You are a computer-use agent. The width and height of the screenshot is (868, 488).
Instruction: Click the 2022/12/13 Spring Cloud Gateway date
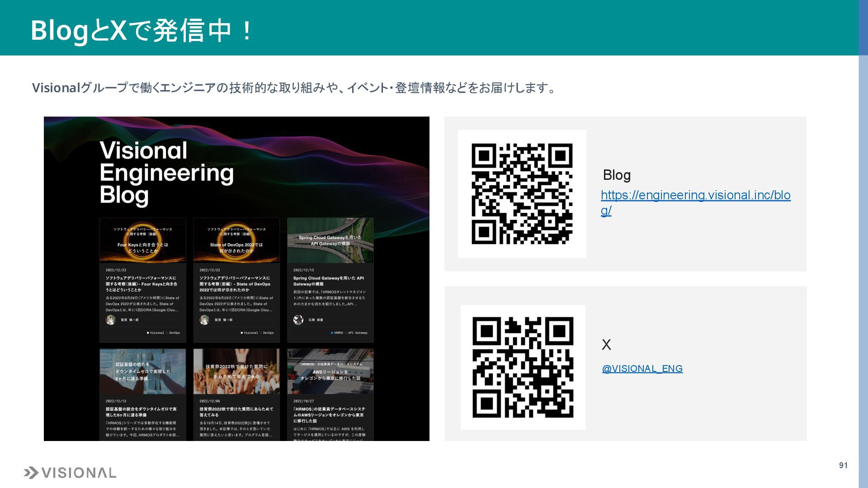coord(304,270)
